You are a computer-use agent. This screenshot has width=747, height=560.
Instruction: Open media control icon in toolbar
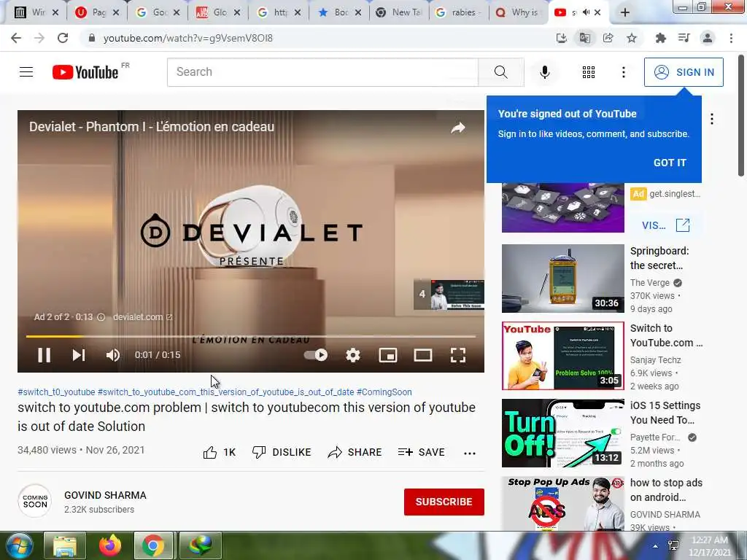[684, 38]
